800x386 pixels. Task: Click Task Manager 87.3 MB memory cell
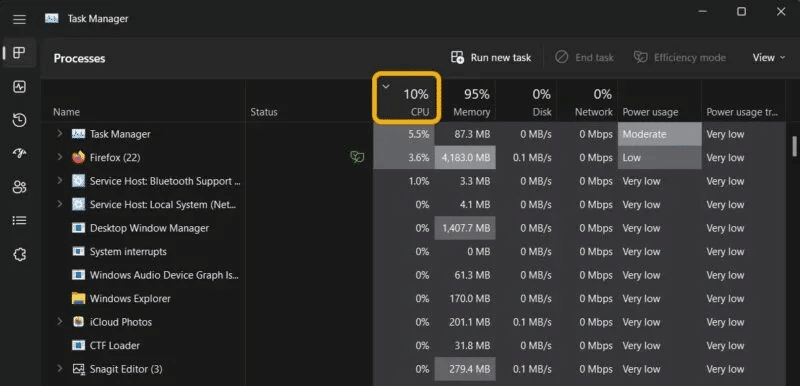click(x=465, y=134)
